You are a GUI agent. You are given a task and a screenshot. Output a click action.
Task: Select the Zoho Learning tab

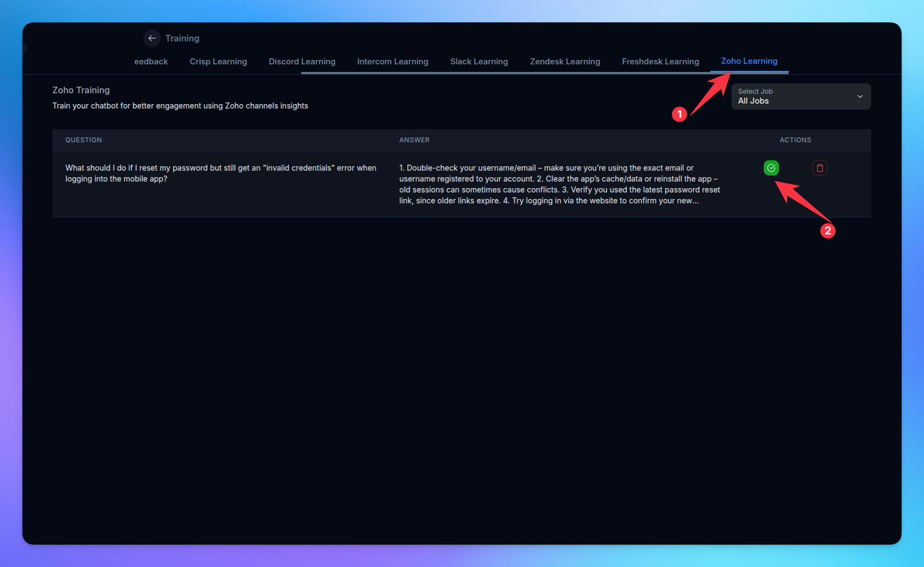point(749,61)
